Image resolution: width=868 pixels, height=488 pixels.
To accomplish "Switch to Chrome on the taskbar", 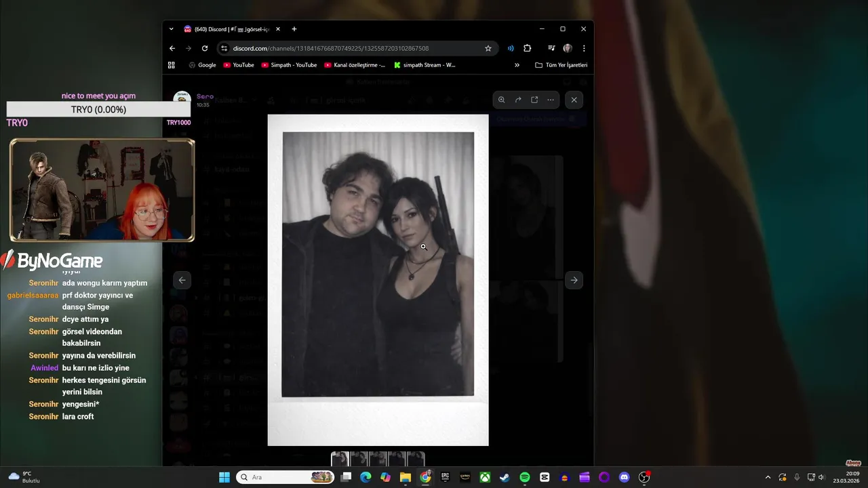I will point(425,477).
